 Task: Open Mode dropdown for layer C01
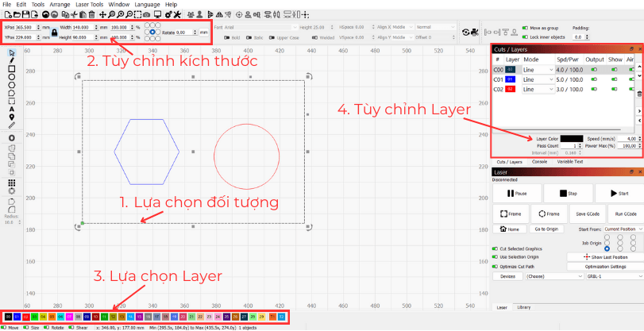(x=538, y=79)
